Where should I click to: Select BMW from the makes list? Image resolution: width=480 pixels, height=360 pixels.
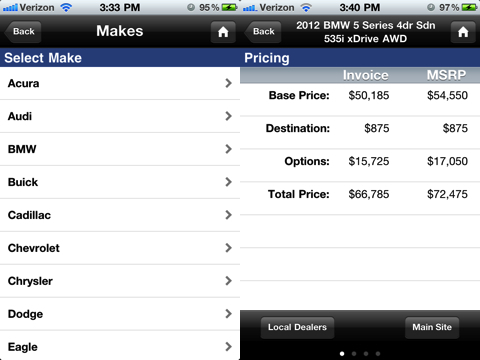[120, 149]
